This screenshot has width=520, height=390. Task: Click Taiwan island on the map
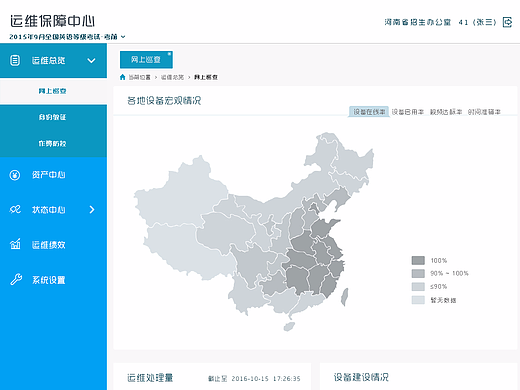[344, 297]
